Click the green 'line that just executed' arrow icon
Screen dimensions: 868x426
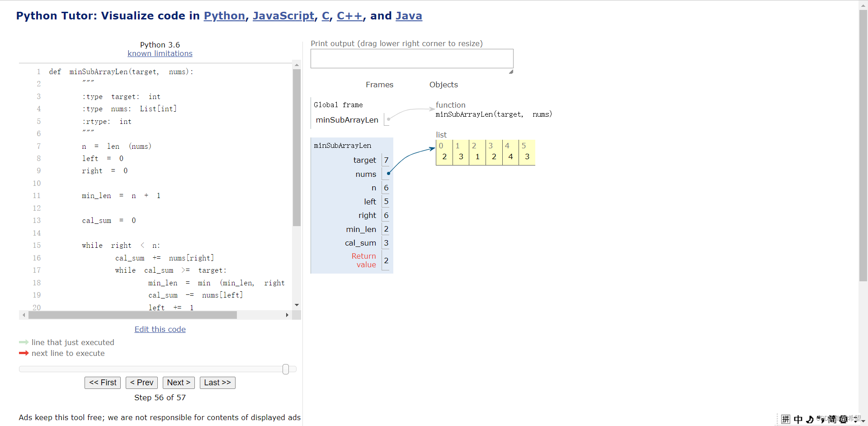click(x=24, y=342)
